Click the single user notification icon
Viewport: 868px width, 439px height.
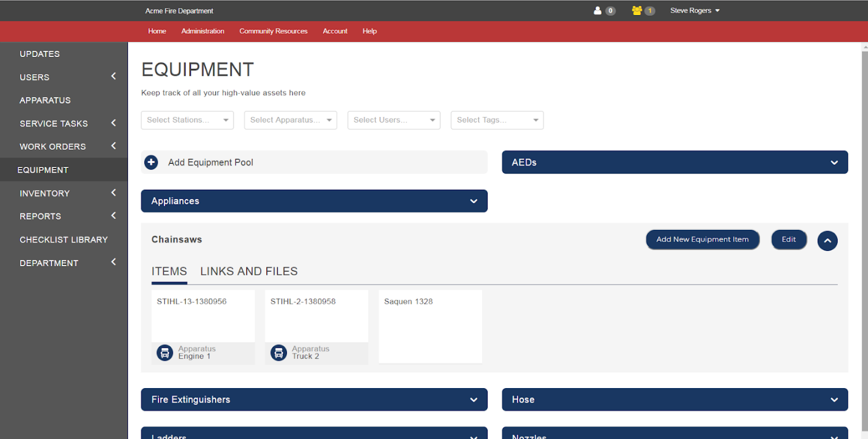pos(597,11)
